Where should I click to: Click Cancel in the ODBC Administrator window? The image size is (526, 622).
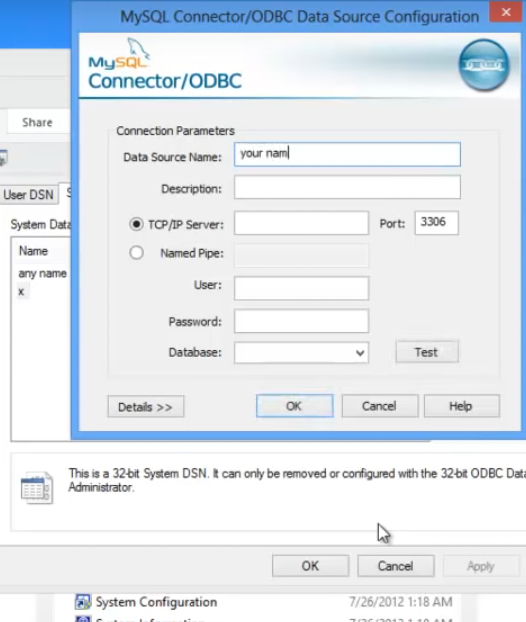(x=395, y=566)
